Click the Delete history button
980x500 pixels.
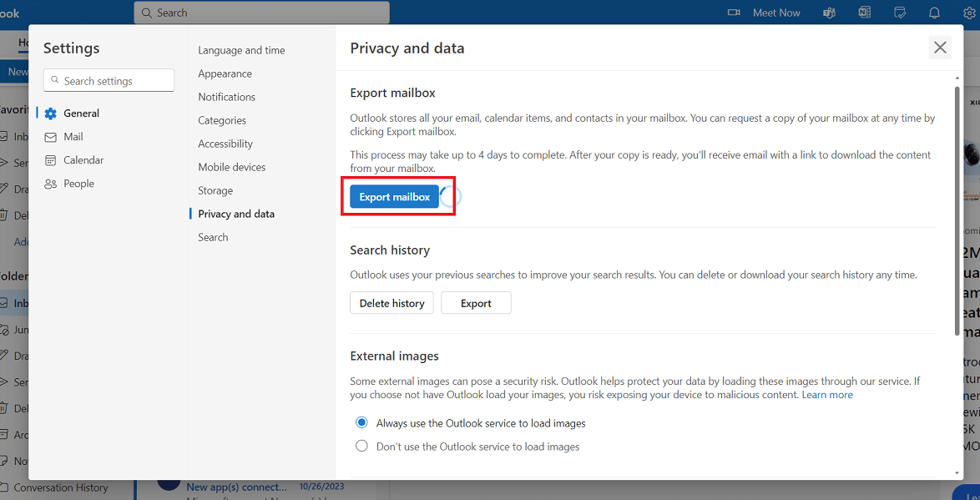click(x=391, y=303)
